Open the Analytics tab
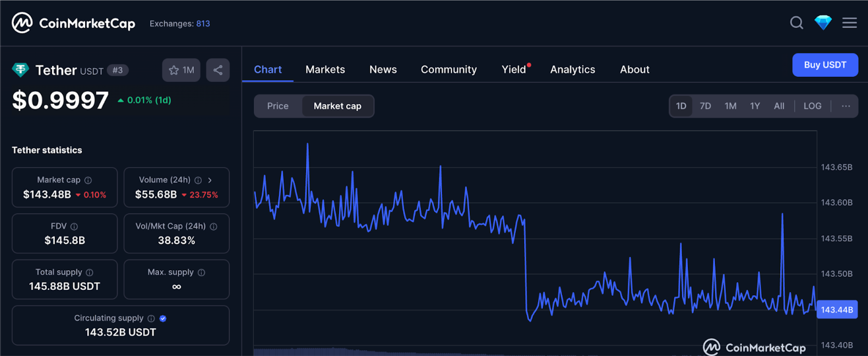868x356 pixels. 573,70
